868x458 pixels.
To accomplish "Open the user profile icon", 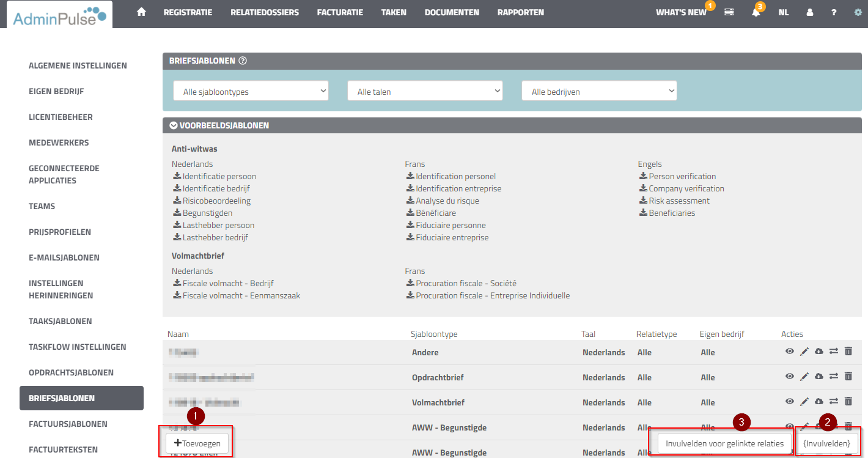I will (809, 12).
